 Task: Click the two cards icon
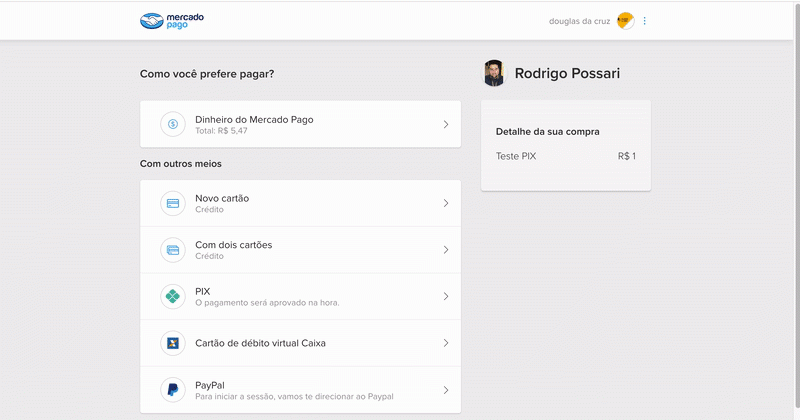173,250
